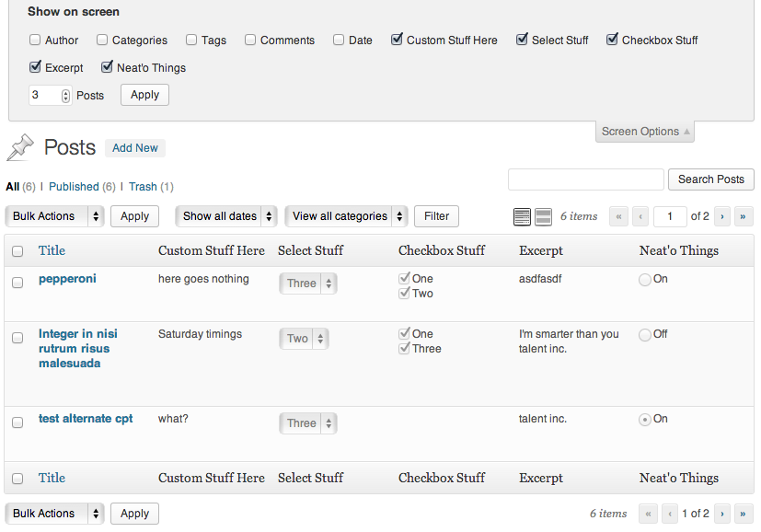Enable the Author column checkbox
The height and width of the screenshot is (532, 761).
(x=34, y=40)
